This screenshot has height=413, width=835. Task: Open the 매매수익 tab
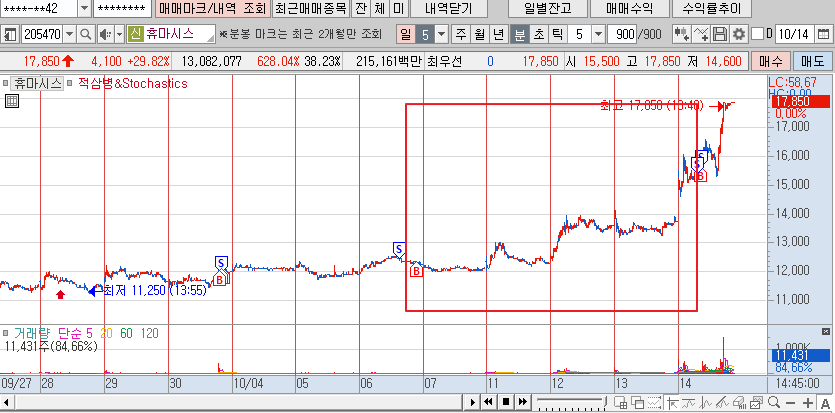628,9
